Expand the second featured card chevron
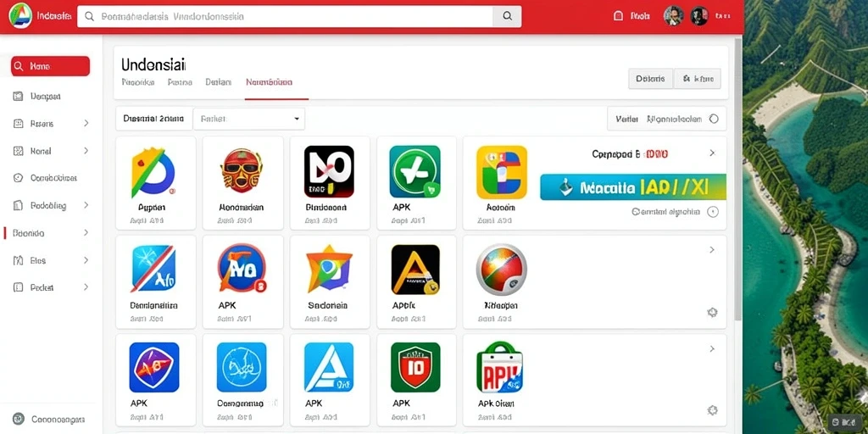The width and height of the screenshot is (868, 434). (712, 250)
